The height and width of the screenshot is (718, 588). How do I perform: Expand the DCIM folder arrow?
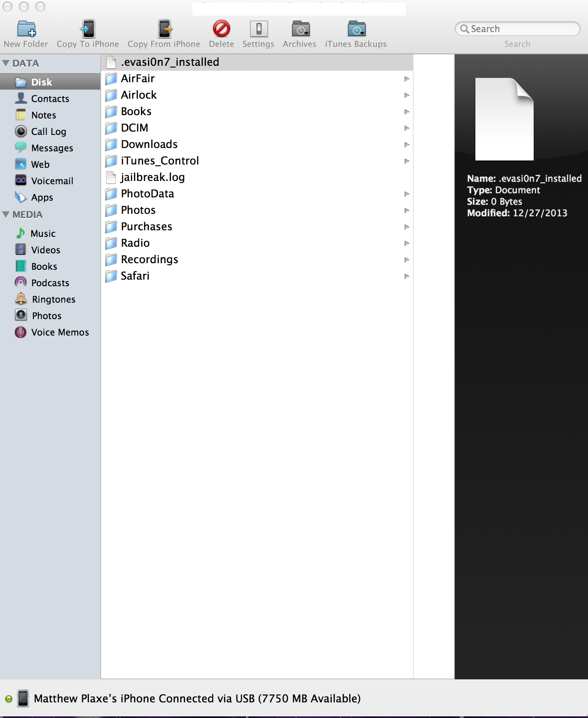point(407,128)
